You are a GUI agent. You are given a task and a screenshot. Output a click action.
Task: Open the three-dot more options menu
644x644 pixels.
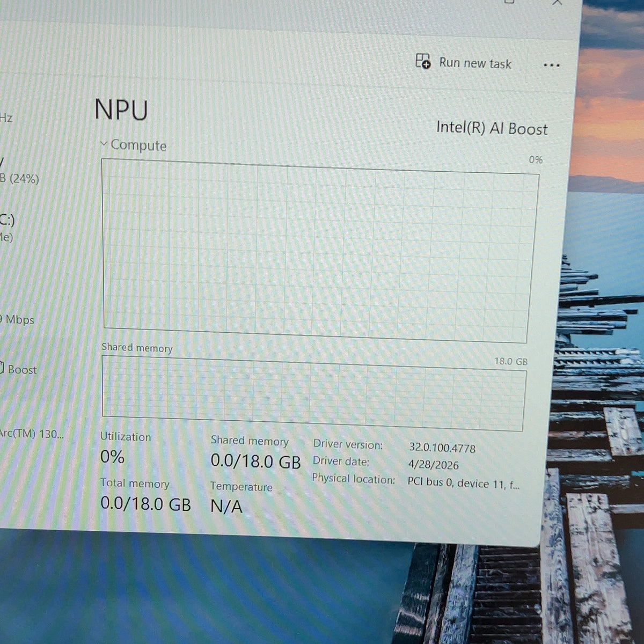pos(551,65)
